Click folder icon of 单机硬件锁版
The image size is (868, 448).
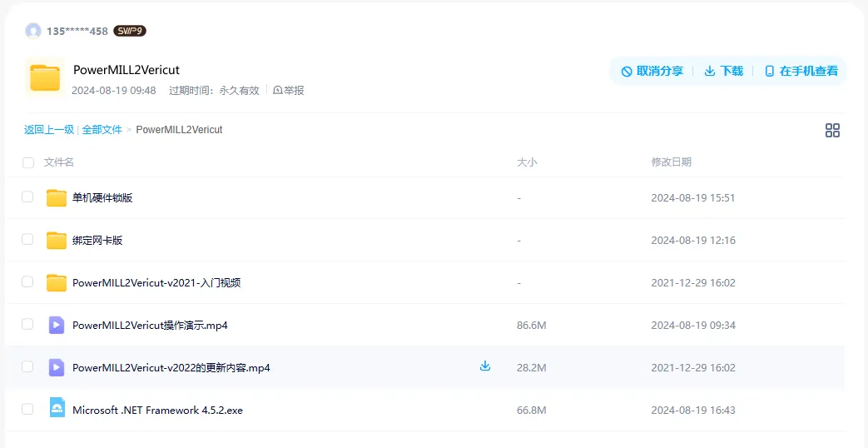[57, 197]
